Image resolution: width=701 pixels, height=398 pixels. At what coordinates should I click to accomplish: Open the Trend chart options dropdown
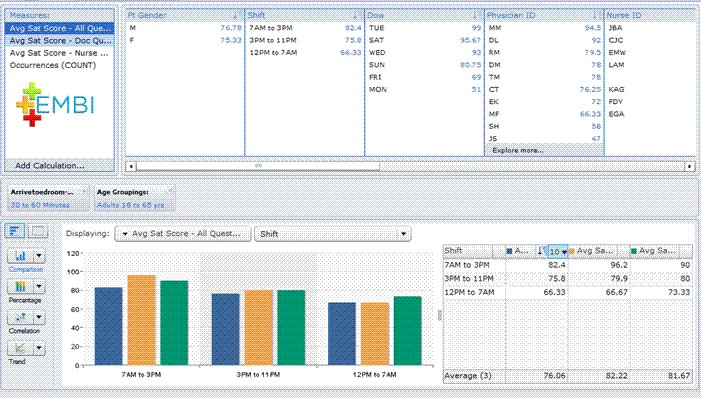point(39,347)
